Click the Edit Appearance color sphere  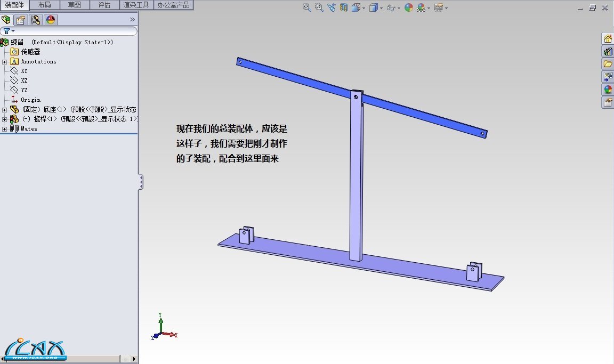coord(409,7)
